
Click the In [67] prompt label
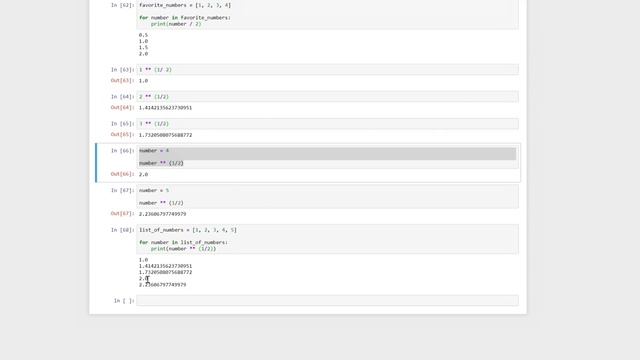[x=122, y=191]
